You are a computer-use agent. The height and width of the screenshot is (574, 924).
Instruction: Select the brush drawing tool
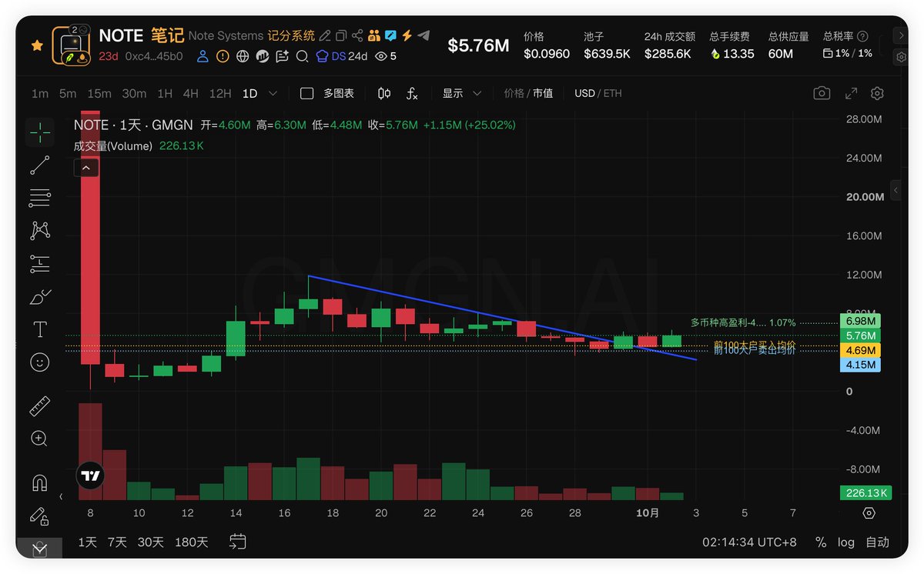click(x=40, y=296)
